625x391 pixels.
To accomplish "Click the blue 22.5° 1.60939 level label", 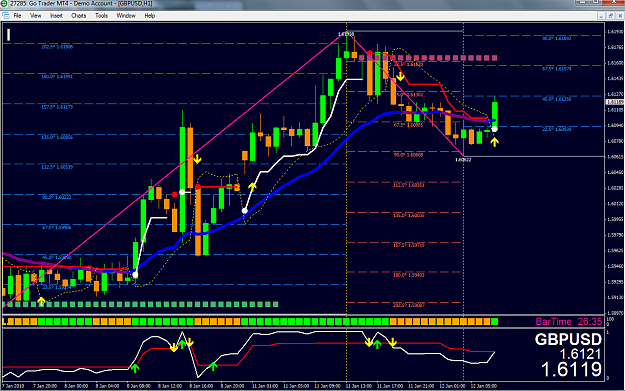I will 556,129.
